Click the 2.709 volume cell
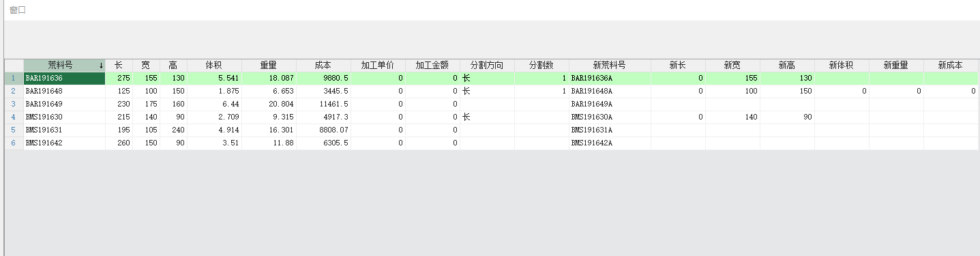Screen dimensions: 980x256 tap(215, 117)
